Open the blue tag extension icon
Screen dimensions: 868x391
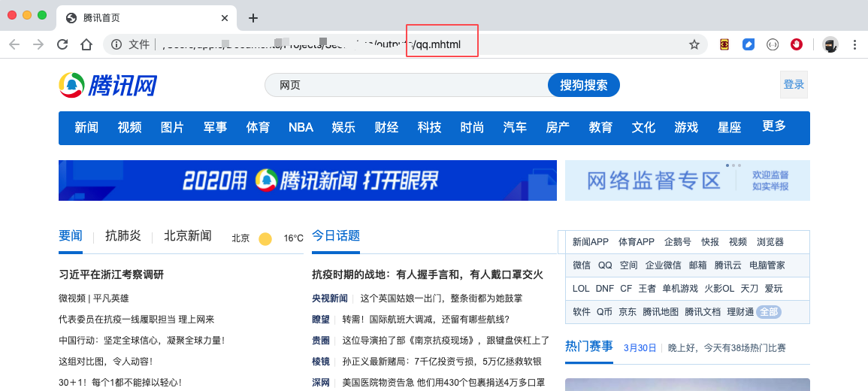point(749,45)
